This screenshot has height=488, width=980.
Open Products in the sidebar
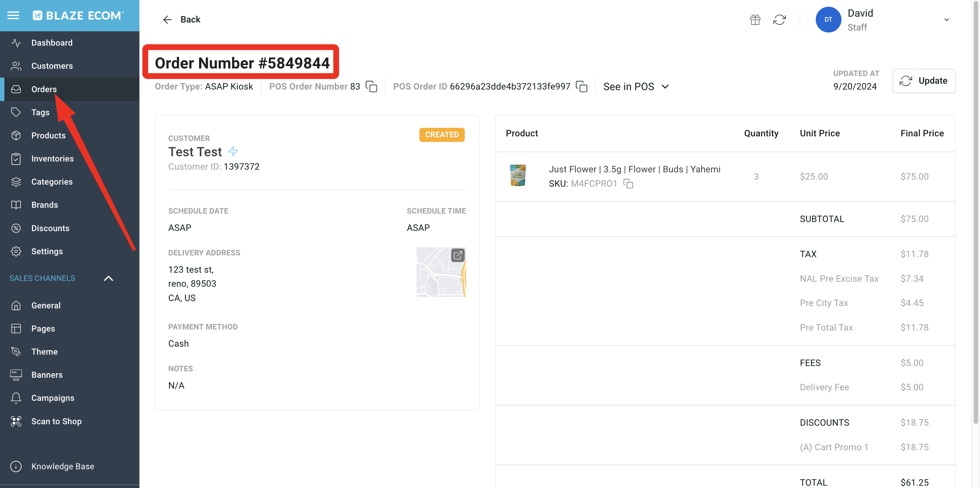(70, 135)
